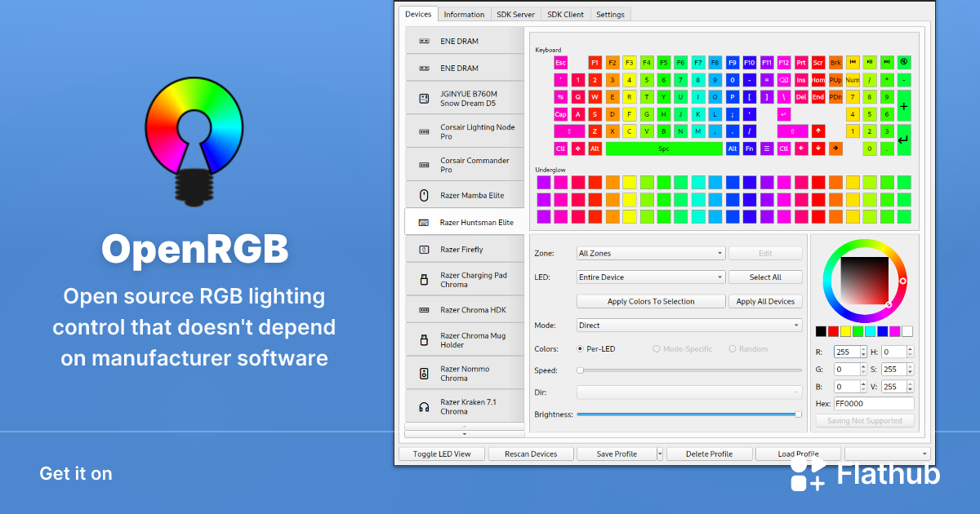Click the Razer Kraken 7.1 Chroma headphone icon
The image size is (980, 514).
pos(424,407)
